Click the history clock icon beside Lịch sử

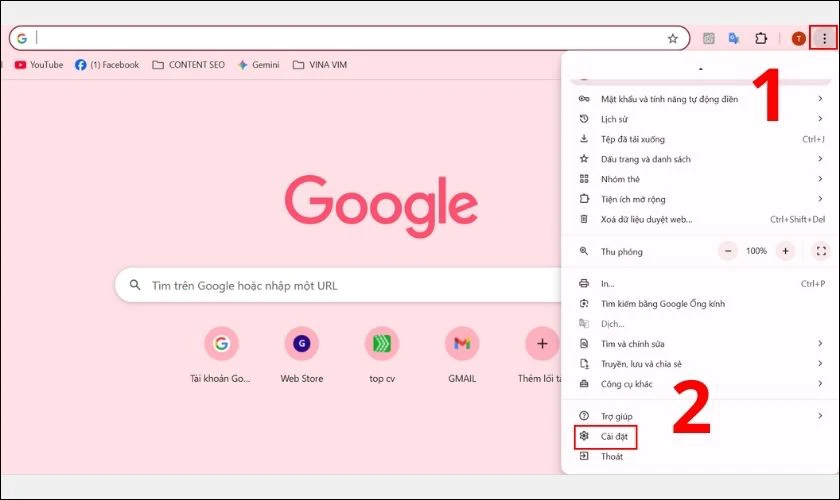pos(584,118)
